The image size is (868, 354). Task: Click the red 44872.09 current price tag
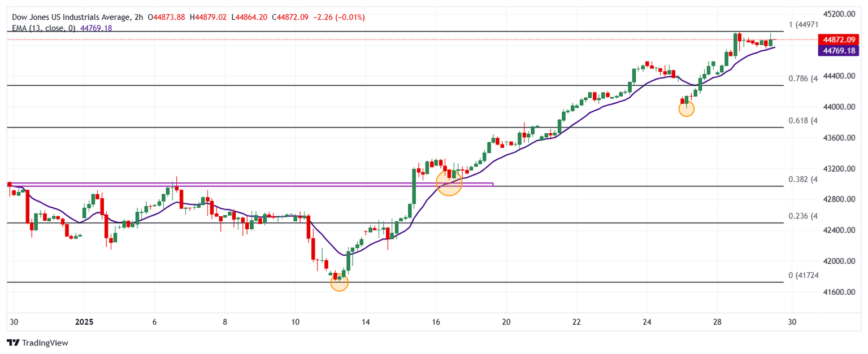839,40
